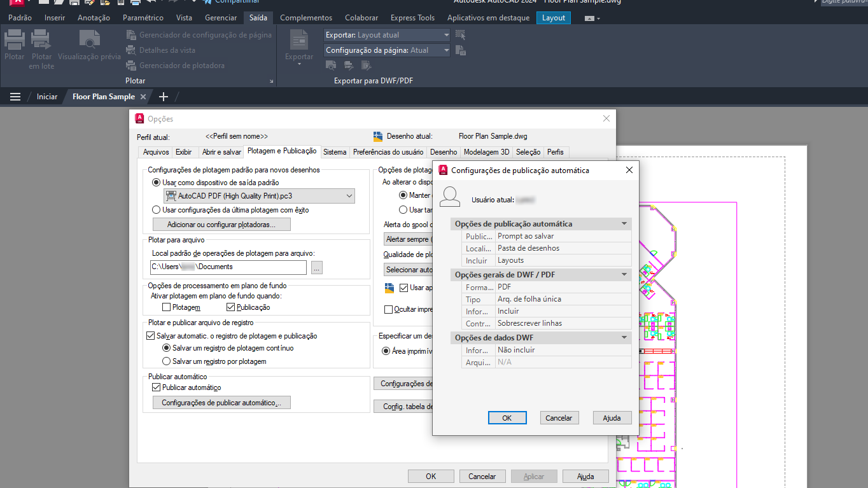
Task: Collapse the Opções de publicação automática section
Action: pos(624,224)
